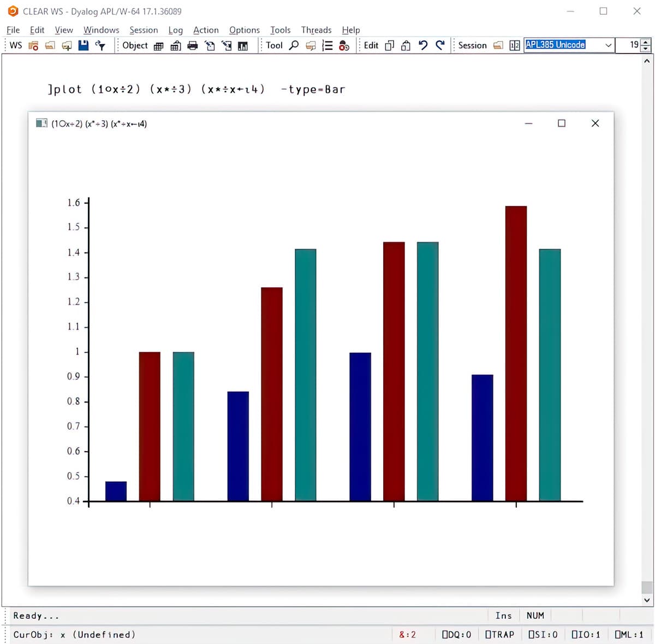Click the Copy Workspace icon with plus

(67, 46)
